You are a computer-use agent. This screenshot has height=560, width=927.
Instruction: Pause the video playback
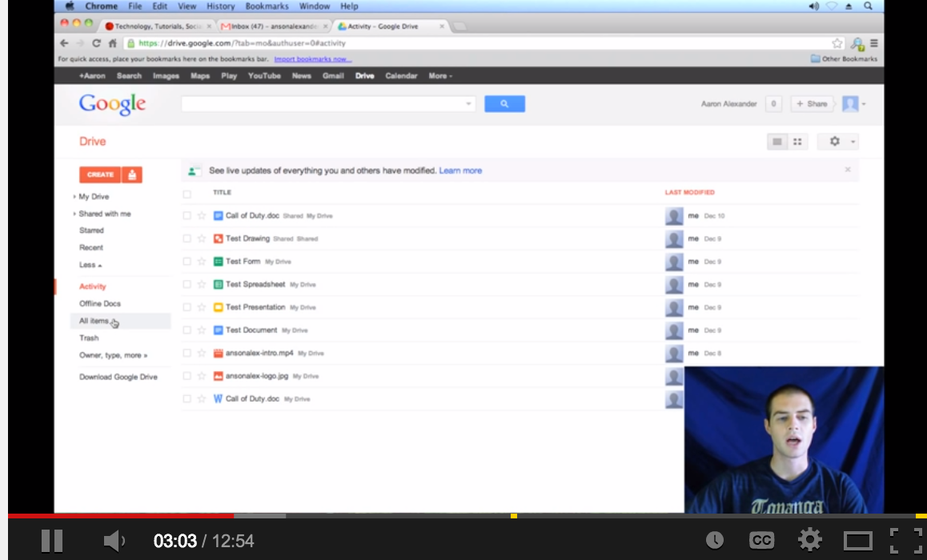pyautogui.click(x=52, y=541)
